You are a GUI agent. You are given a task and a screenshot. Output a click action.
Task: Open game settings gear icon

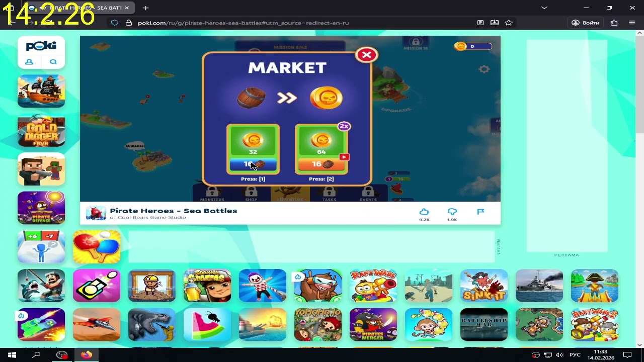click(x=484, y=69)
